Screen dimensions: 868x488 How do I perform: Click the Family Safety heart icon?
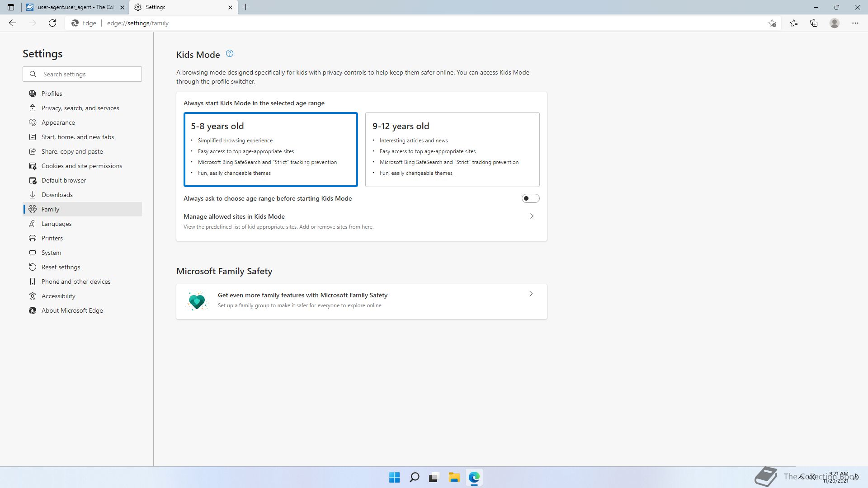(x=197, y=301)
